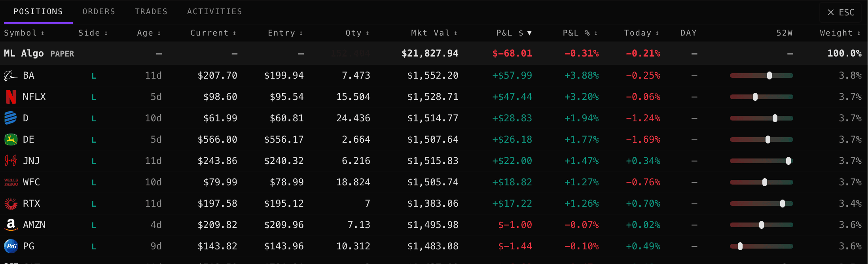Screen dimensions: 868x264
Task: Click the RTX starburst logo icon
Action: pos(11,204)
